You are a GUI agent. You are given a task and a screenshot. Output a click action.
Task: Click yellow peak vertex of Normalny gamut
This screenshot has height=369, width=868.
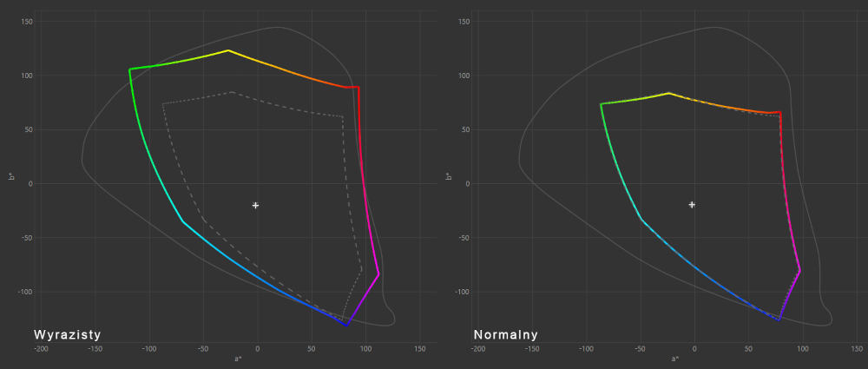pos(668,93)
